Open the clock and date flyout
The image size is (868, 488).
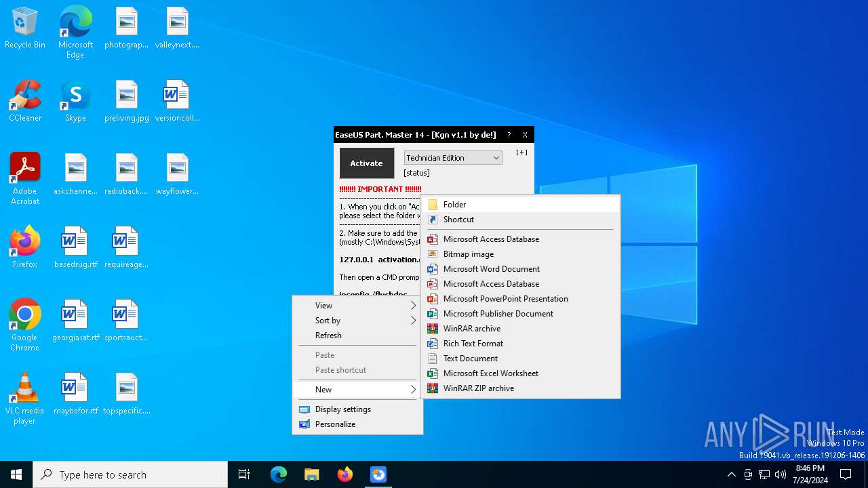point(810,474)
